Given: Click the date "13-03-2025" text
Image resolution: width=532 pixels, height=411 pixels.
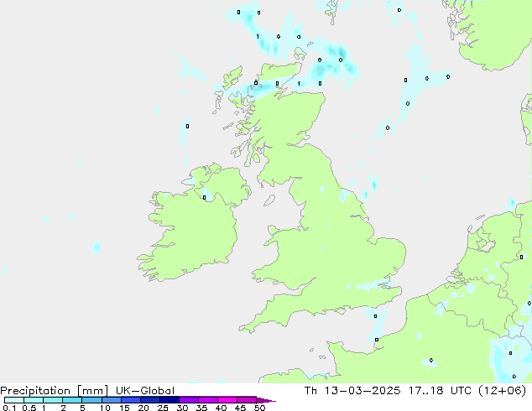Looking at the screenshot, I should click(x=362, y=391).
